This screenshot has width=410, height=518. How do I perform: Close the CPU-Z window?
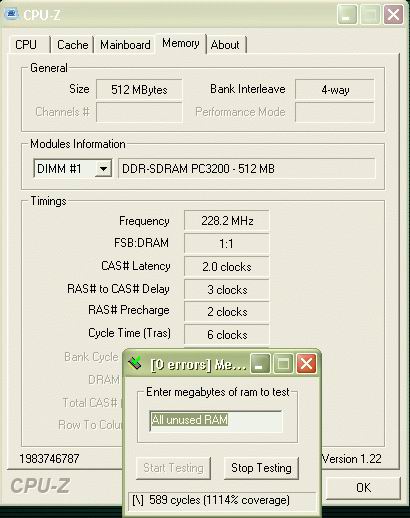click(x=394, y=15)
